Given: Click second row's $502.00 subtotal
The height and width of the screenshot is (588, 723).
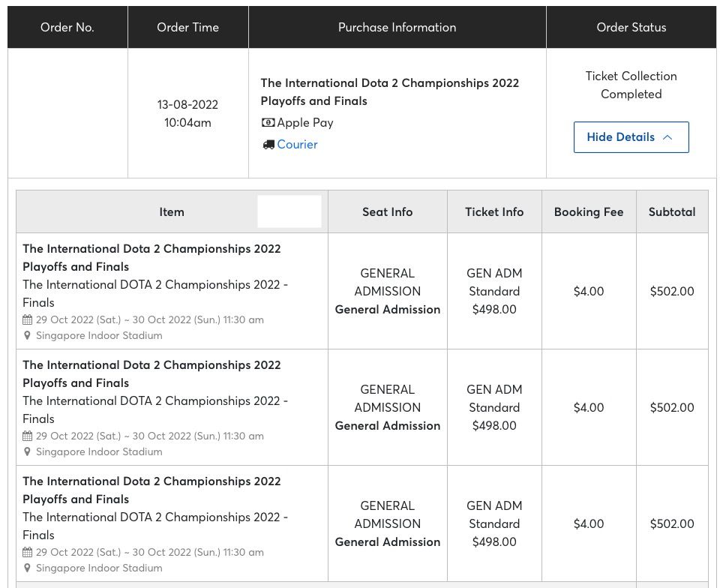Looking at the screenshot, I should pyautogui.click(x=672, y=408).
